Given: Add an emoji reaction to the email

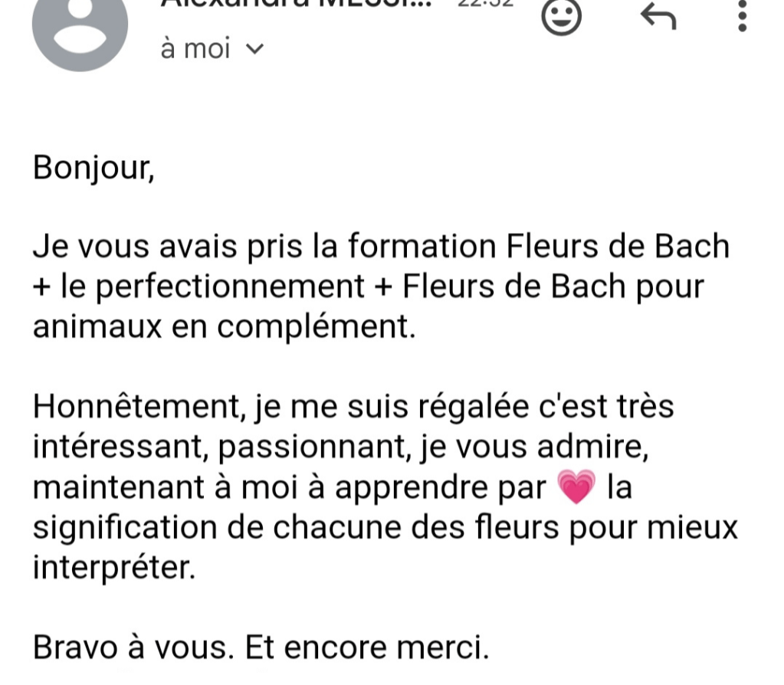Looking at the screenshot, I should pyautogui.click(x=562, y=15).
